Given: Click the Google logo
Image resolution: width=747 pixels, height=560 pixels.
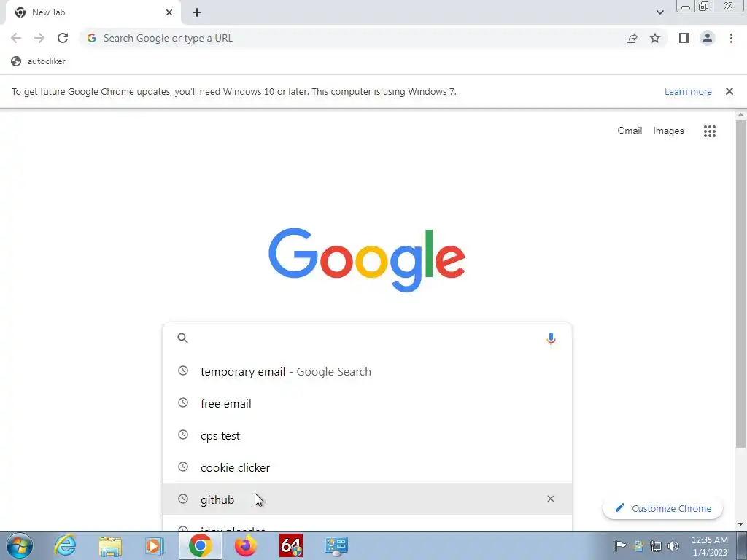Looking at the screenshot, I should [x=367, y=260].
